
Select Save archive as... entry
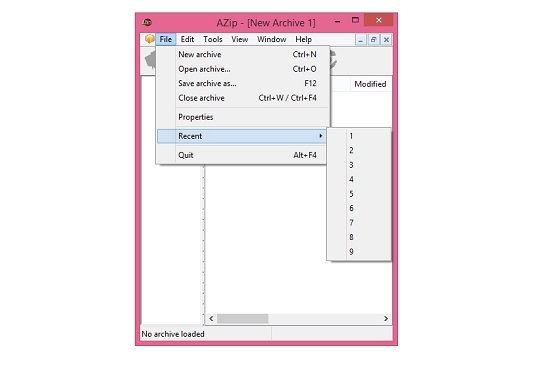coord(243,83)
